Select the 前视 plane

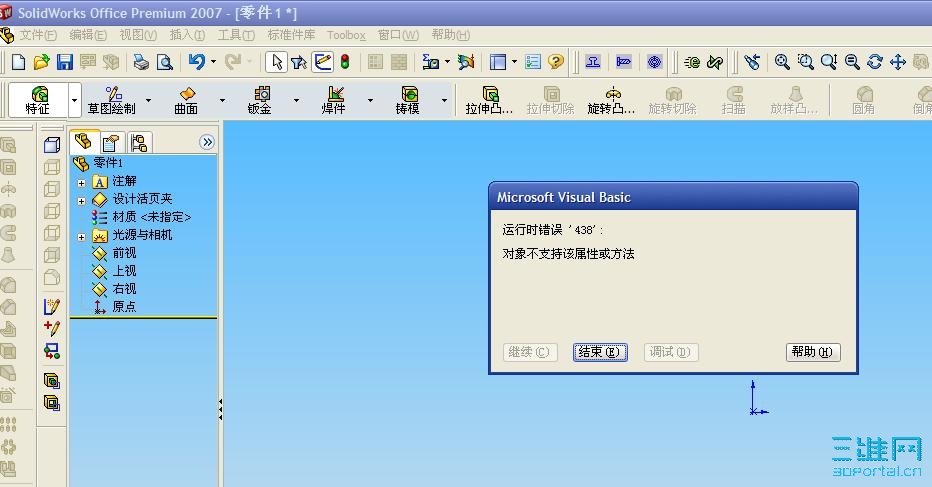pos(114,253)
